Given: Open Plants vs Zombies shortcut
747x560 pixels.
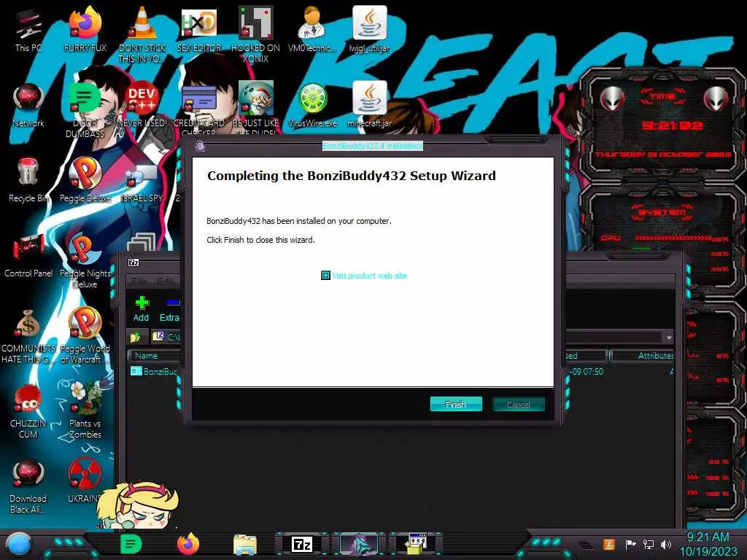Looking at the screenshot, I should pos(85,411).
